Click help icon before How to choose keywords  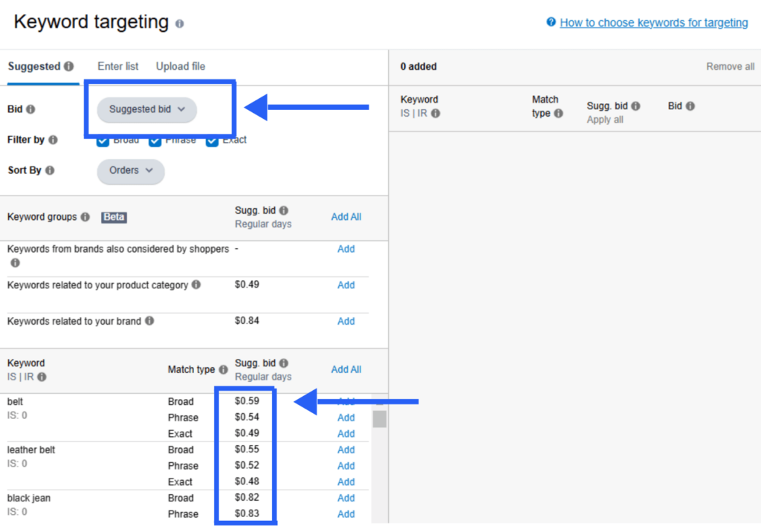pos(551,22)
